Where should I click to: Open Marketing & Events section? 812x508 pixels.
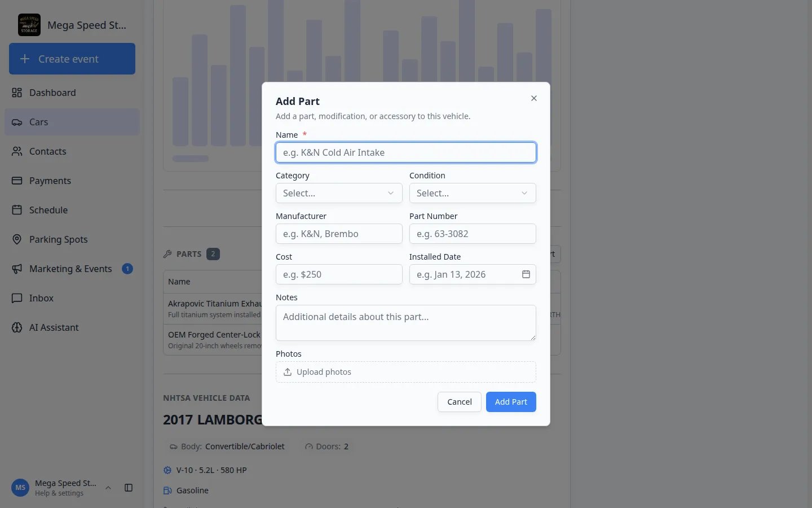[x=72, y=269]
